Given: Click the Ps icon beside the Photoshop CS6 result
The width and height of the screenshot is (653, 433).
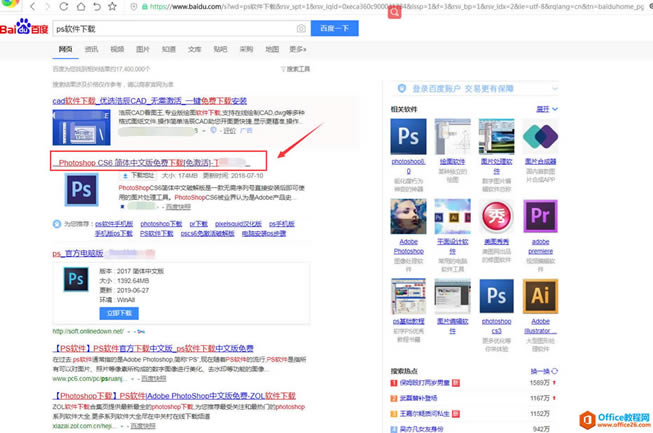Looking at the screenshot, I should pos(82,190).
